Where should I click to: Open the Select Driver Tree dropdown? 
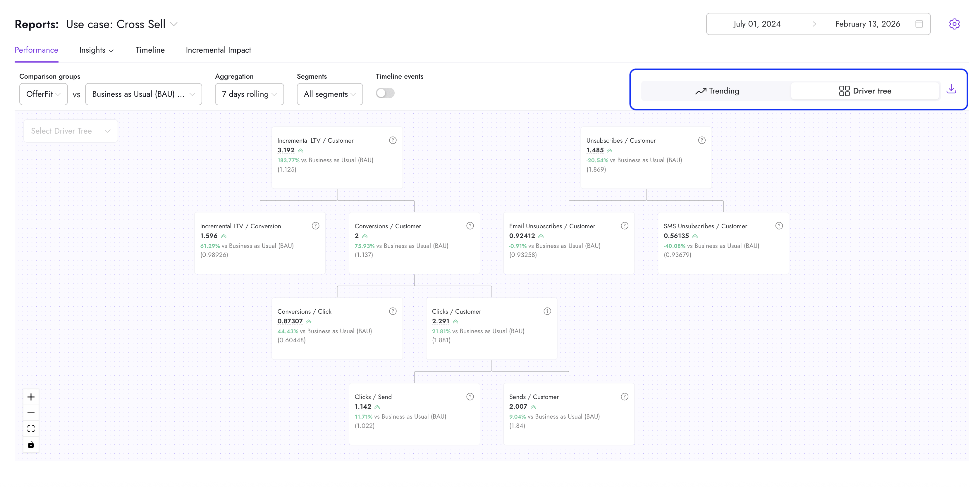[70, 131]
